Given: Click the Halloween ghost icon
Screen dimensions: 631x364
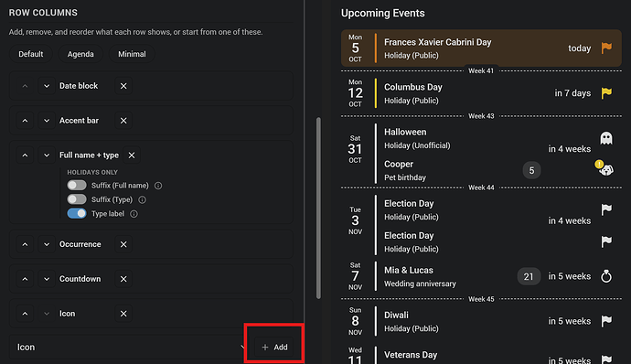Looking at the screenshot, I should pos(606,138).
